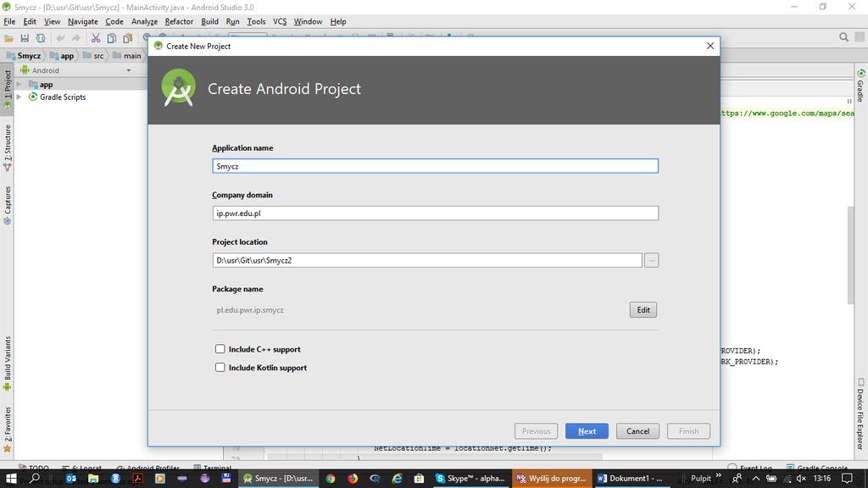Click the package name pl.edu.pwr.ip.smycz text

(250, 310)
